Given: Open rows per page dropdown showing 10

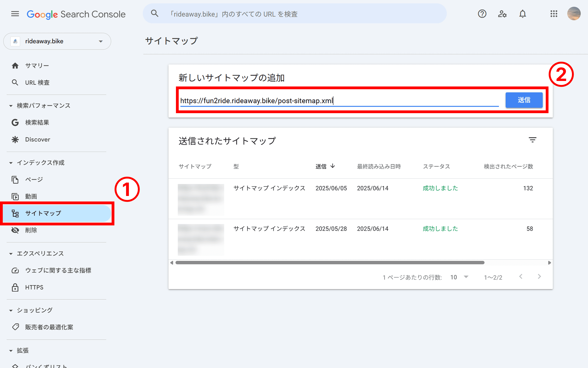Looking at the screenshot, I should point(459,277).
